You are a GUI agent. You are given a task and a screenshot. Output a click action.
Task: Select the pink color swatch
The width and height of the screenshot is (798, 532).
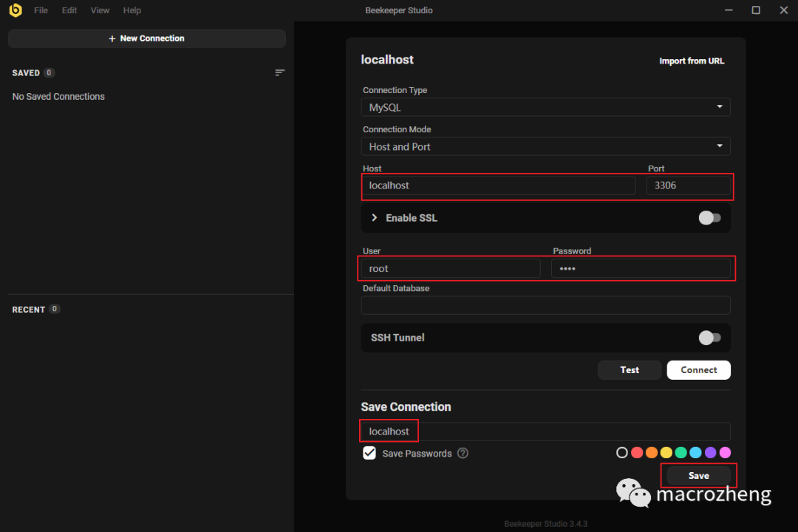tap(726, 453)
